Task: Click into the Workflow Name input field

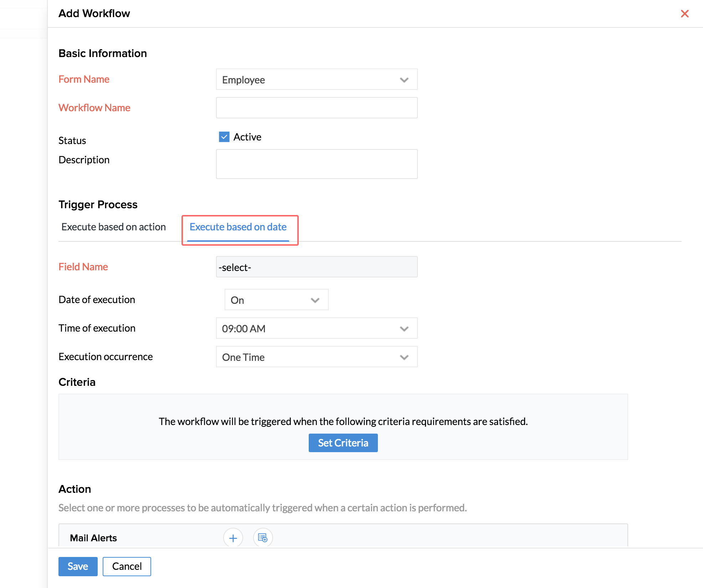Action: pyautogui.click(x=316, y=108)
